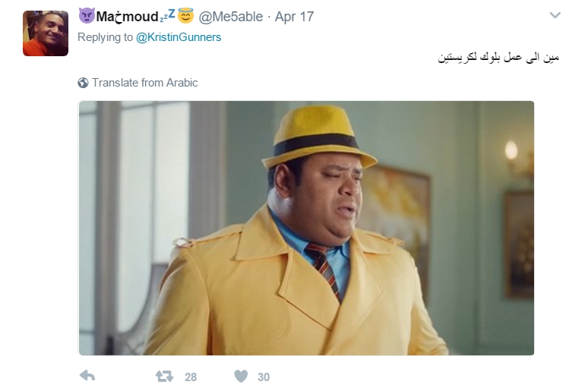588x388 pixels.
Task: View the 28 retweets count
Action: coord(191,377)
